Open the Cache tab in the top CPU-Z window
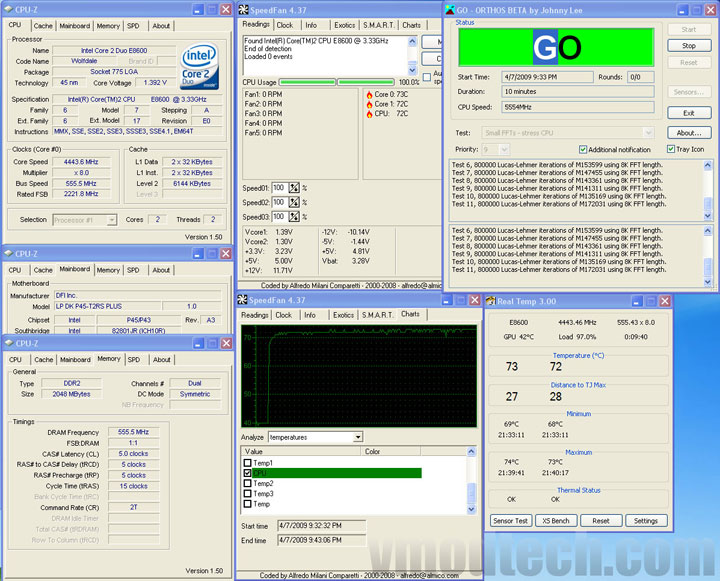Image resolution: width=720 pixels, height=581 pixels. (43, 26)
